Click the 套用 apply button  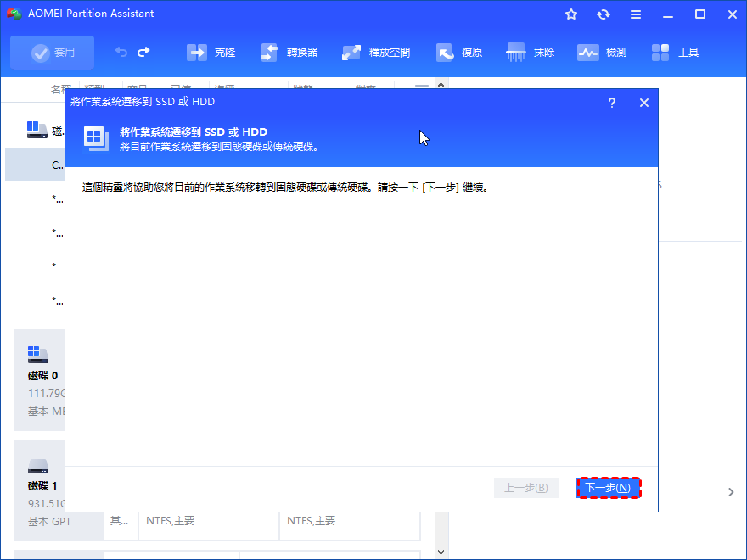(52, 53)
